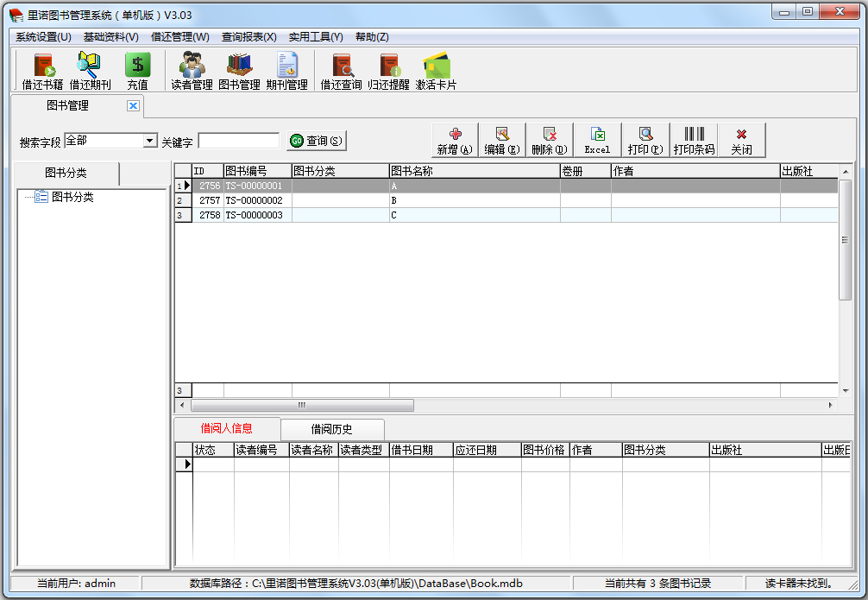Switch to the 借阅历史 tab

[332, 429]
